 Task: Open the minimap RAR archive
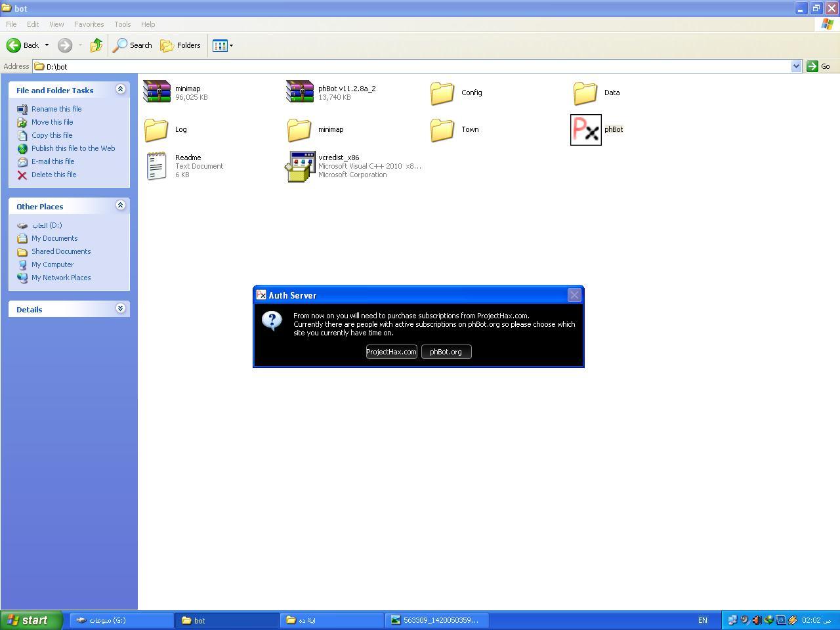point(157,92)
